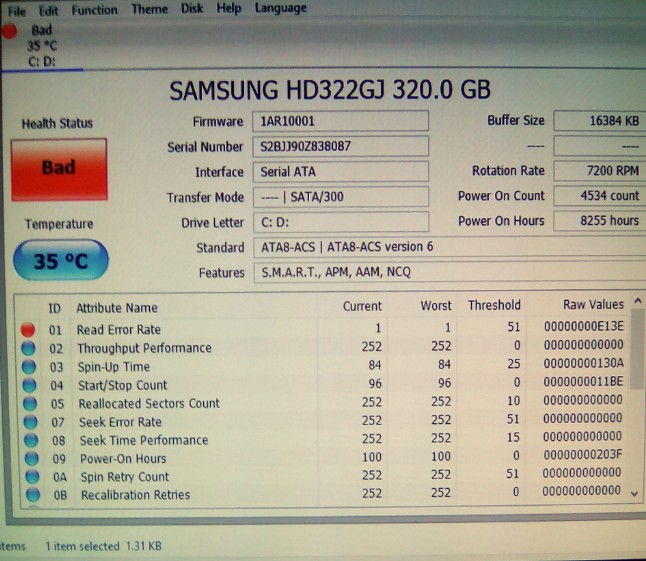The width and height of the screenshot is (646, 561).
Task: Click the blue Throughput Performance status icon
Action: coord(28,348)
